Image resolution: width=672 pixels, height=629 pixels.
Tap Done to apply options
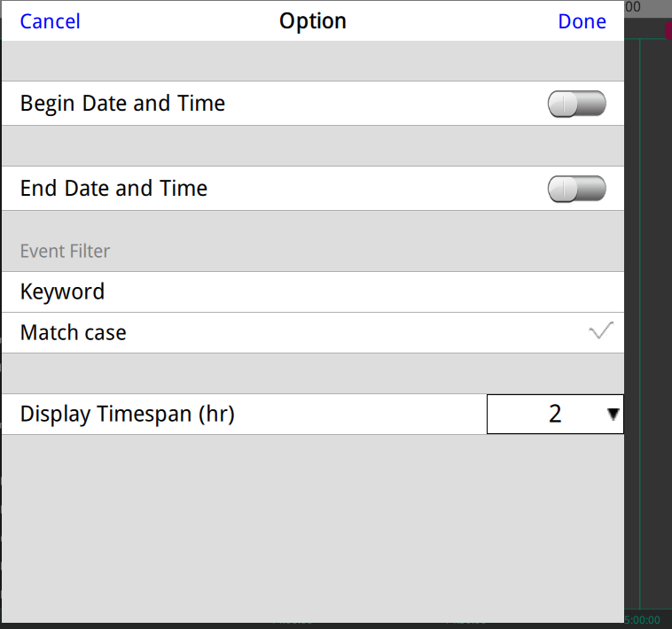click(582, 21)
